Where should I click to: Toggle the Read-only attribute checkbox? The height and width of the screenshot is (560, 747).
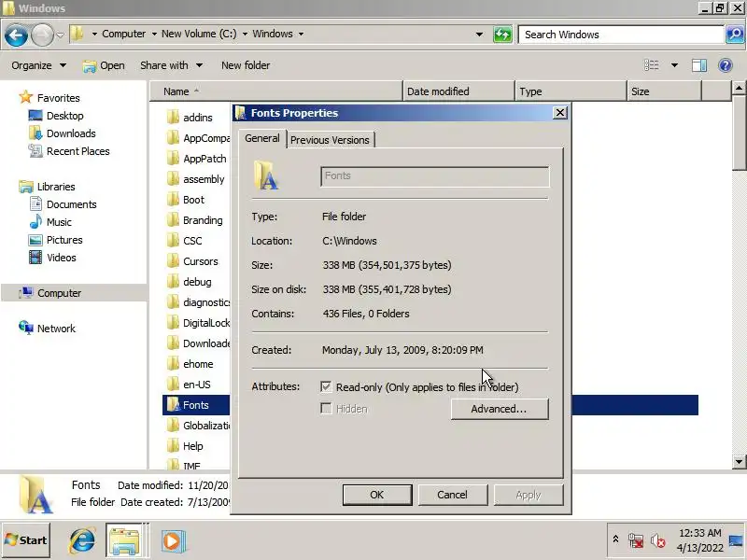[x=326, y=386]
